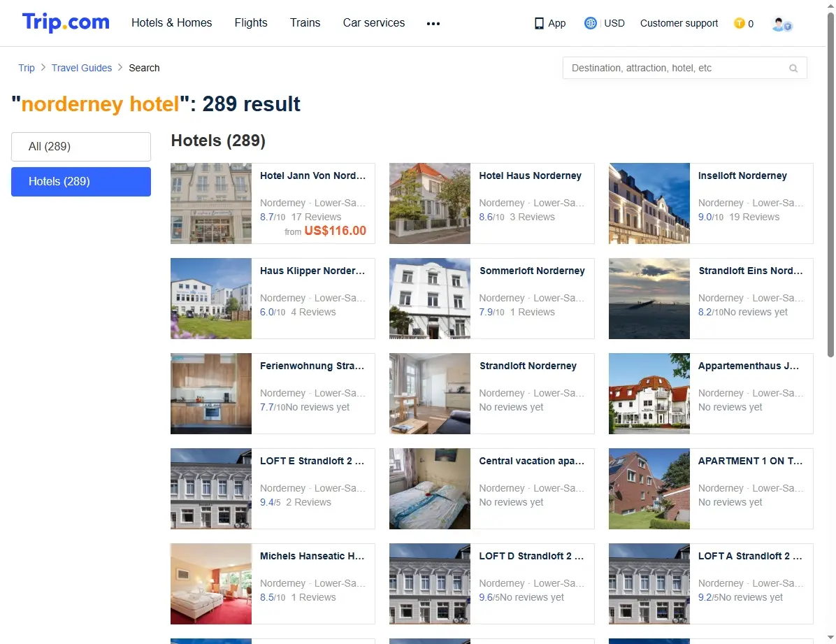Screen dimensions: 836x644
Task: Open LOFT E Strandloft 2 title
Action: tap(312, 461)
